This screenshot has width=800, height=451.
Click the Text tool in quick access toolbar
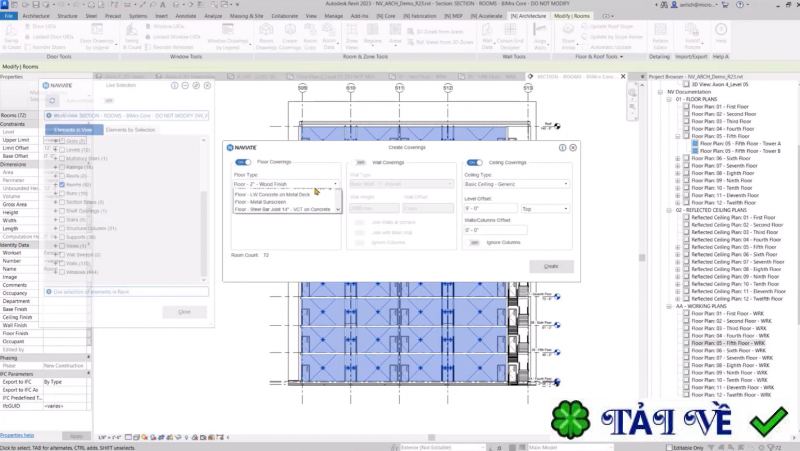click(163, 5)
